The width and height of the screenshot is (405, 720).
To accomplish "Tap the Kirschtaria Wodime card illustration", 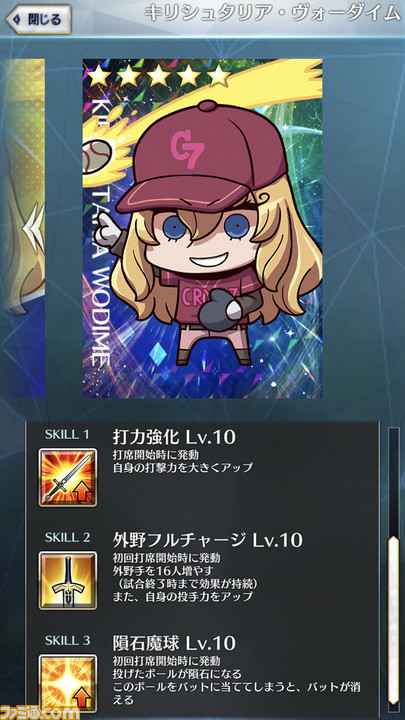I will click(202, 228).
